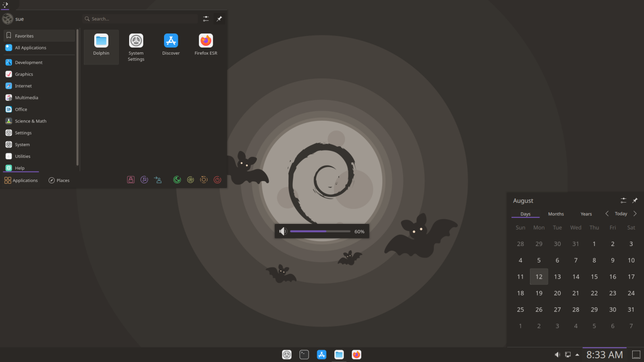Image resolution: width=644 pixels, height=362 pixels.
Task: Pin the calendar popup open
Action: 635,200
